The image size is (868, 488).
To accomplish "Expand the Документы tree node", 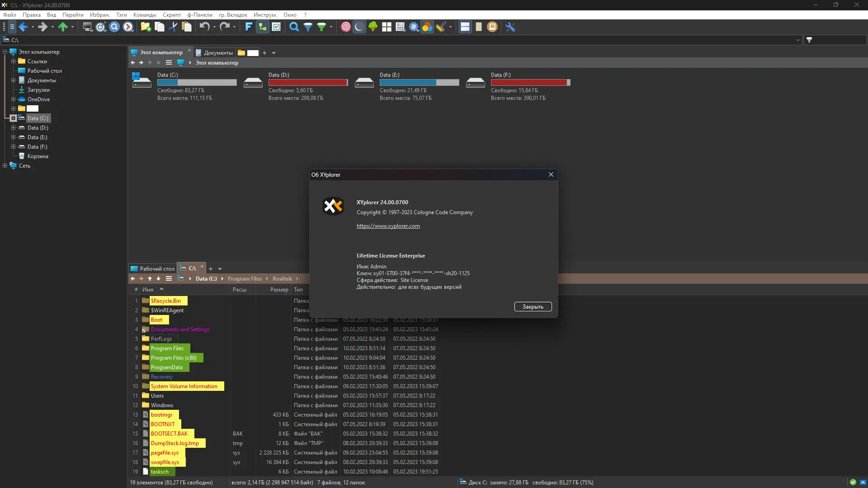I will (x=13, y=80).
